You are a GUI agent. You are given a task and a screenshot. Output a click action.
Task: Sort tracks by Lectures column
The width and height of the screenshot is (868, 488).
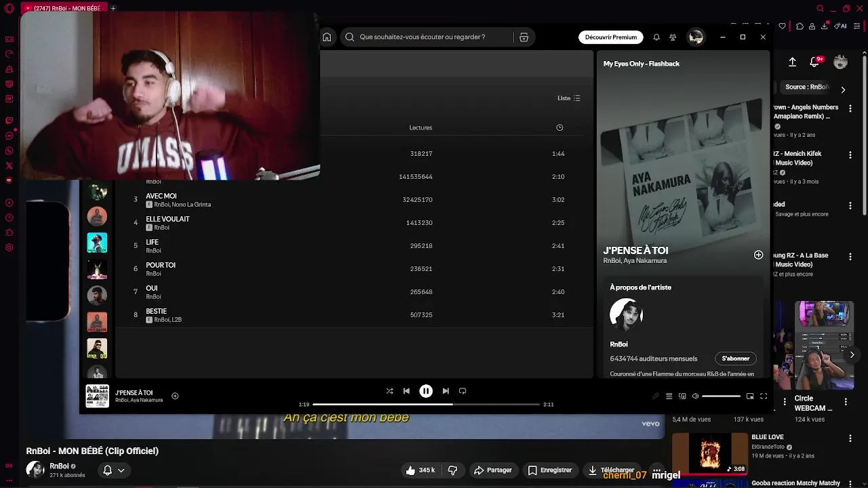(420, 127)
